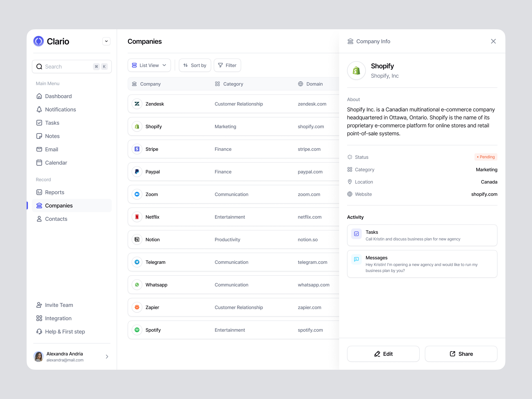Open the List View dropdown
The image size is (532, 399).
(x=149, y=65)
